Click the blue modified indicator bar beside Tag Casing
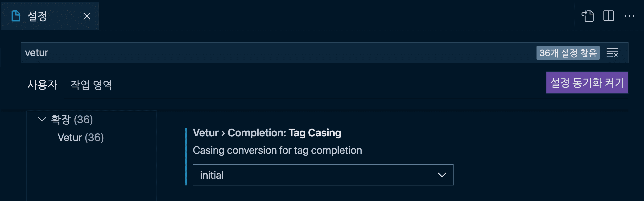Image resolution: width=644 pixels, height=201 pixels. tap(186, 156)
